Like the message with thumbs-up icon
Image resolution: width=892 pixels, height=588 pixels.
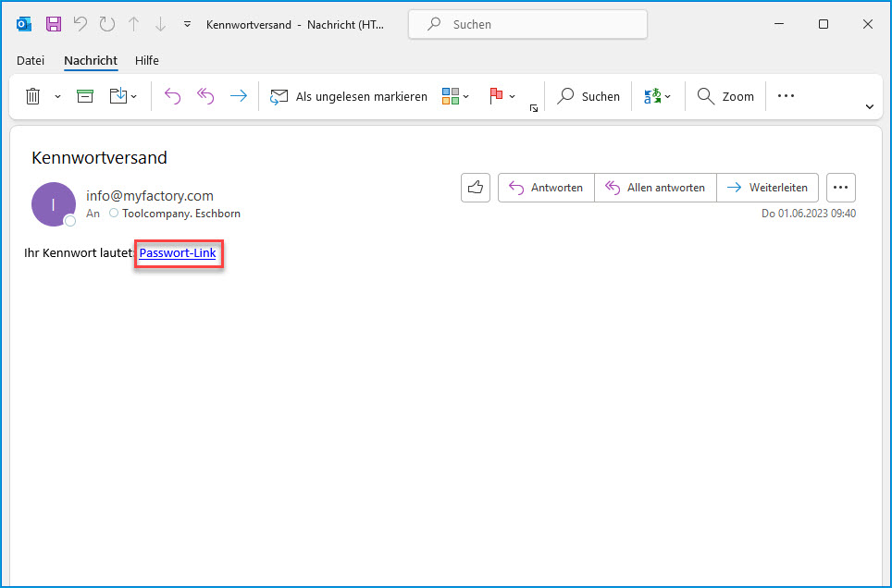tap(476, 188)
